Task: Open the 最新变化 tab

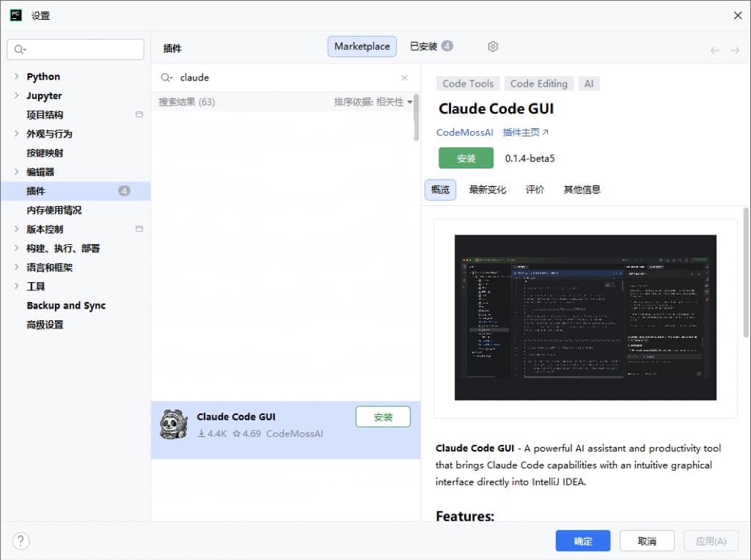Action: pos(488,189)
